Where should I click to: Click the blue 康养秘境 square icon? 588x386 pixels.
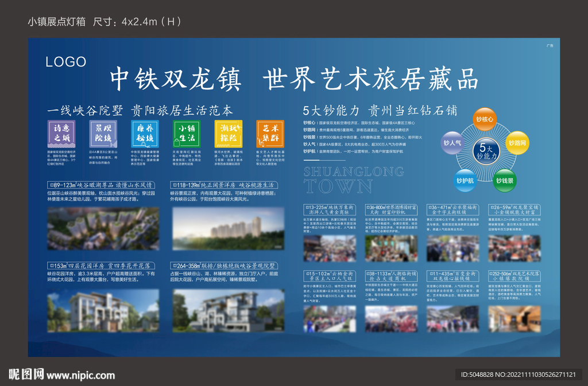click(x=145, y=134)
